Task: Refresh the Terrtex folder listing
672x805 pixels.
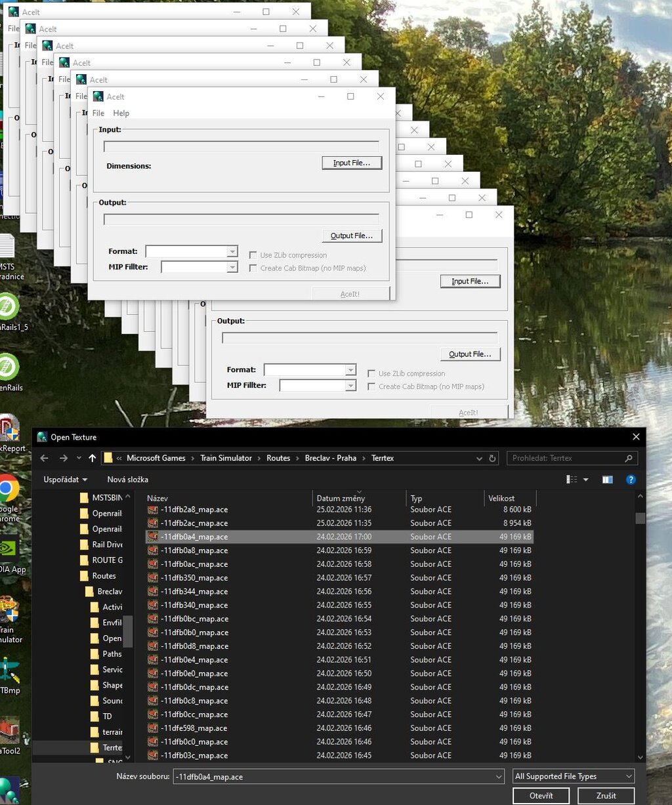Action: (493, 458)
